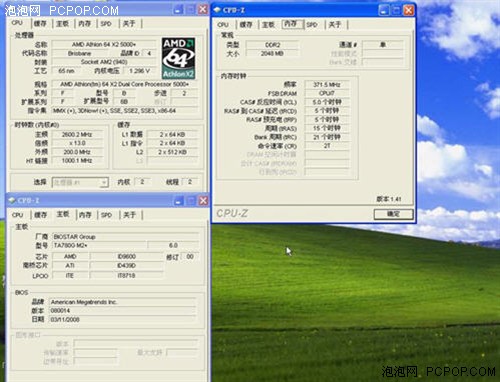Switch to CPU tab in the memory window
Screen dimensions: 500x382
coord(223,25)
